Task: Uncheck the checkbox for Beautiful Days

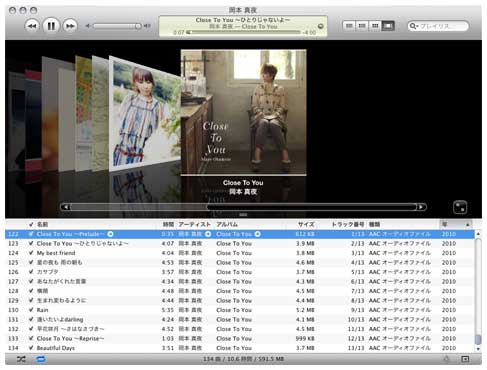Action: tap(31, 348)
